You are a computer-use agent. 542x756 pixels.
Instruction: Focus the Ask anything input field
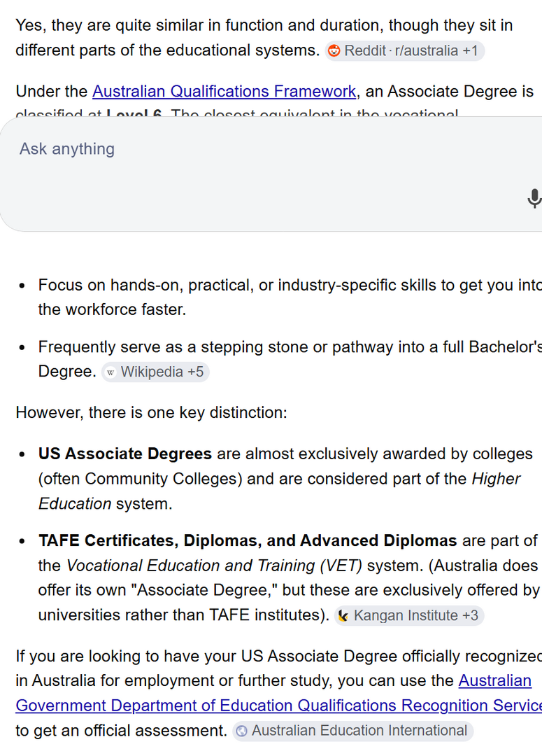click(270, 174)
